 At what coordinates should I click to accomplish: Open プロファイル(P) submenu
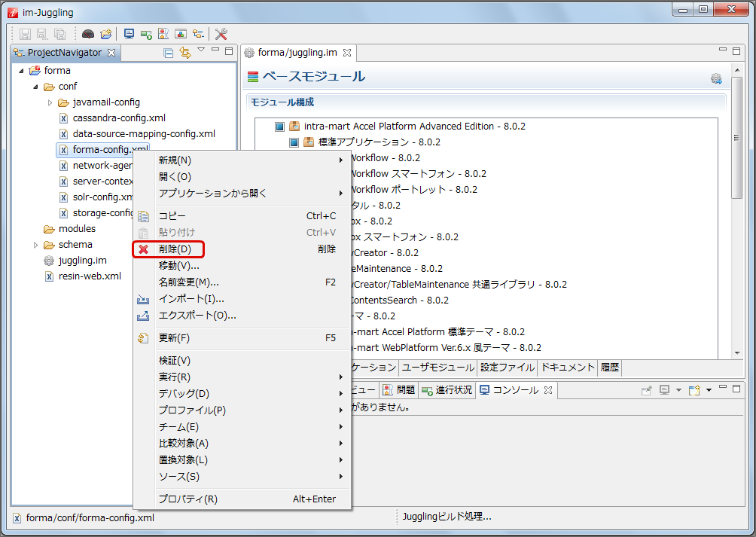pyautogui.click(x=242, y=410)
